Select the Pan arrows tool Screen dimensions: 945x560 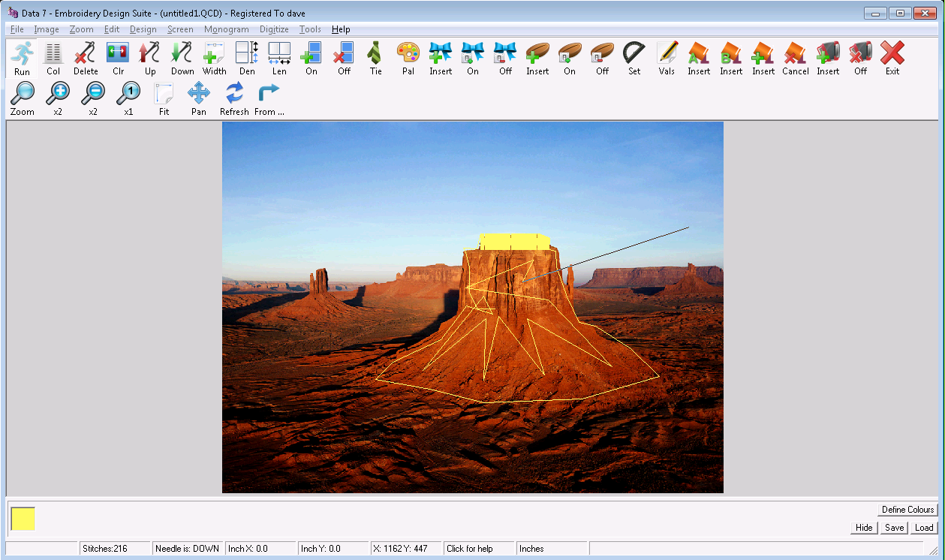pyautogui.click(x=199, y=93)
